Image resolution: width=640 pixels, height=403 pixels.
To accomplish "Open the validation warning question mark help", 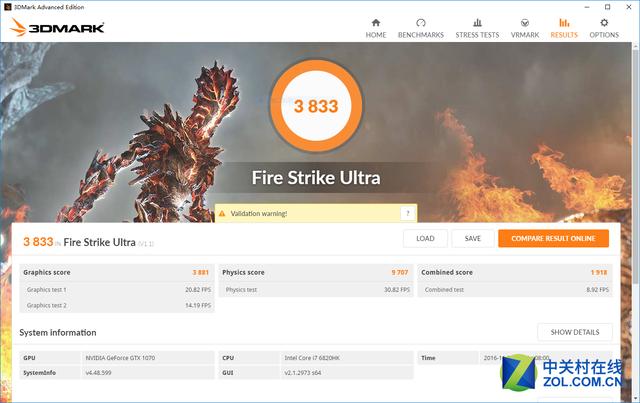I will [x=407, y=213].
